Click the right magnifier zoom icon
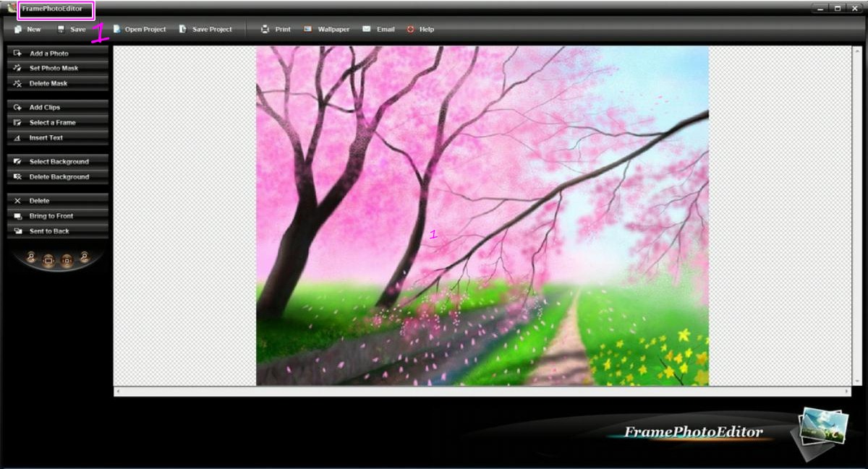This screenshot has width=868, height=469. pos(85,257)
